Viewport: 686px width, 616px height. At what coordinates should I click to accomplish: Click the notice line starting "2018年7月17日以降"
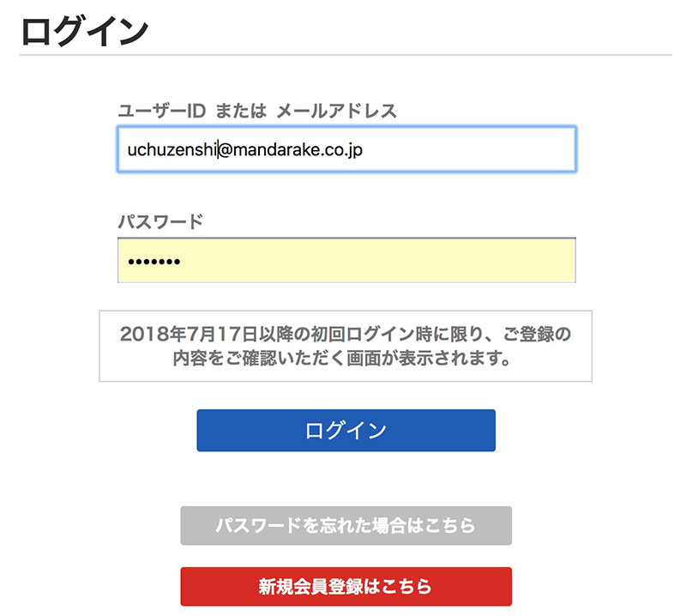(x=345, y=334)
